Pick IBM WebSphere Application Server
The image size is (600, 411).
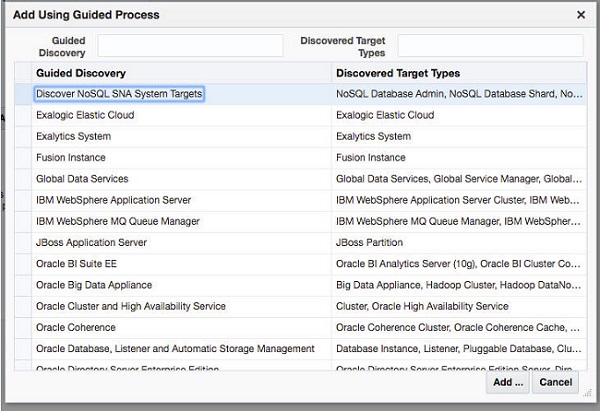(113, 200)
